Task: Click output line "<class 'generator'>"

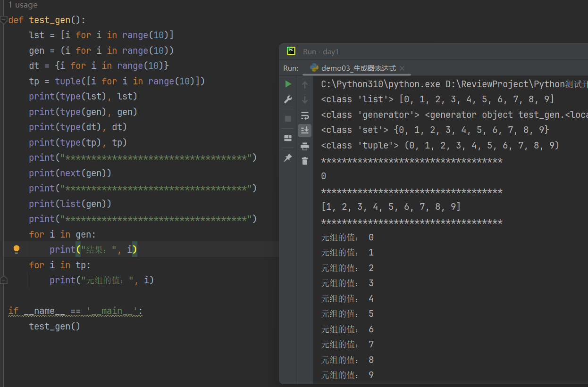Action: tap(454, 115)
